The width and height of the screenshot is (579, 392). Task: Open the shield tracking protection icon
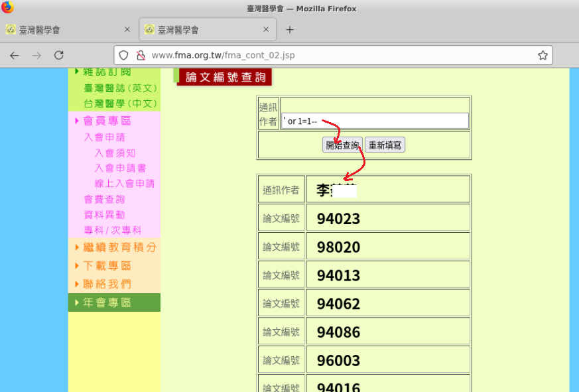point(124,56)
